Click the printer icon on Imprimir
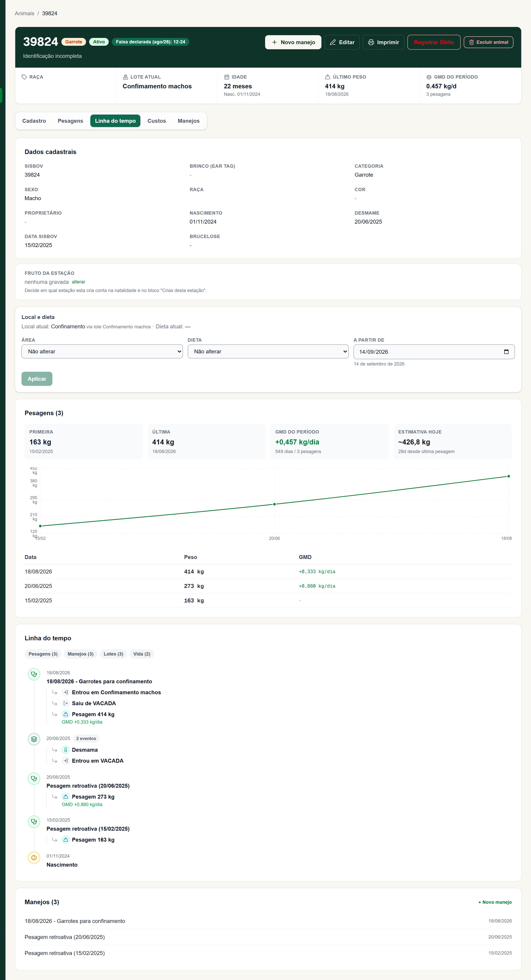Screen dimensions: 531x980 [x=371, y=42]
